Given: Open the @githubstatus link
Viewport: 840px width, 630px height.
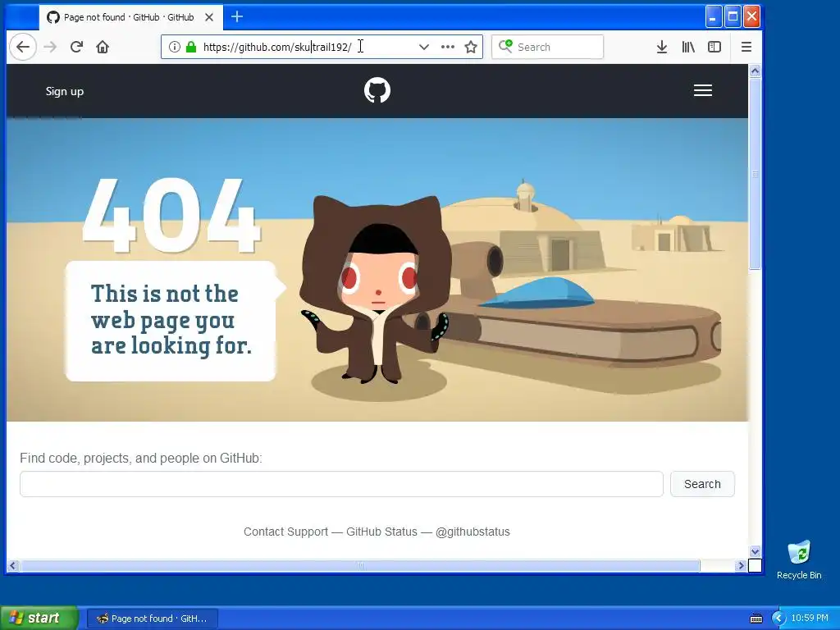Looking at the screenshot, I should [x=472, y=532].
